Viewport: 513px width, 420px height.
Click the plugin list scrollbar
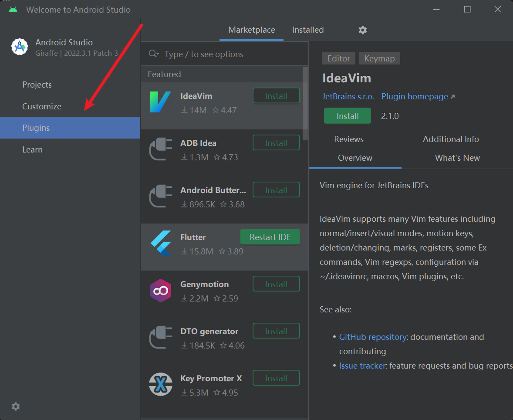(305, 103)
